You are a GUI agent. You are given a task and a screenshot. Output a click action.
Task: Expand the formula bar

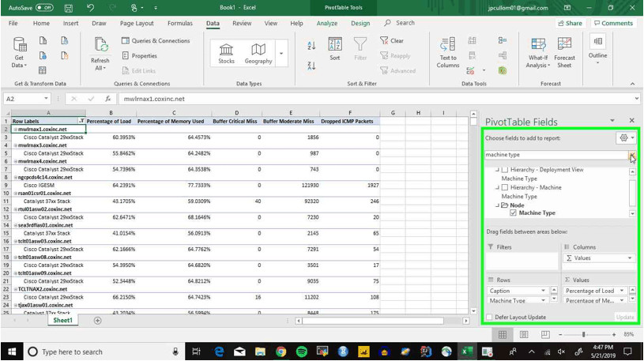pos(637,99)
